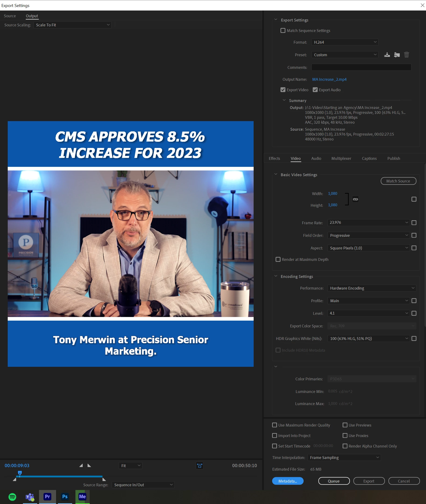Open the Aspect Square Pixels dropdown
This screenshot has height=504, width=426.
pyautogui.click(x=369, y=248)
